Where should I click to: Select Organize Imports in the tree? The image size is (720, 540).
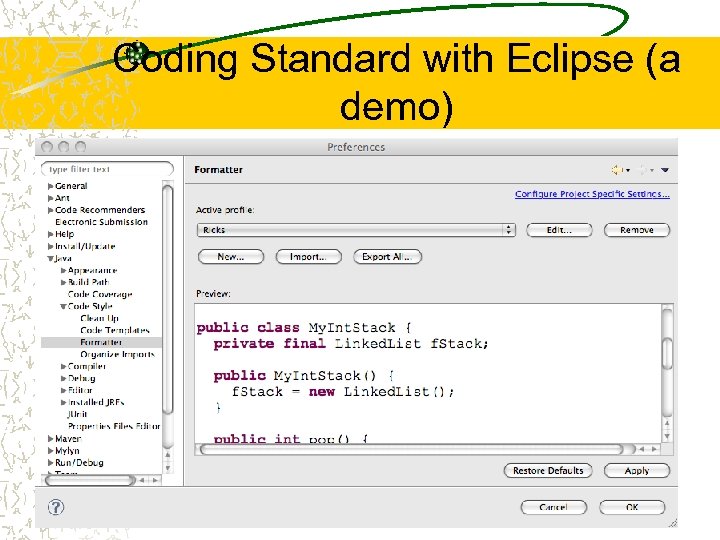coord(117,354)
